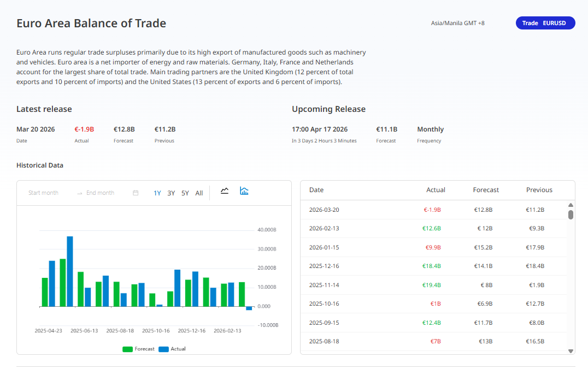Open the date range calendar icon
This screenshot has width=588, height=375.
click(x=136, y=193)
